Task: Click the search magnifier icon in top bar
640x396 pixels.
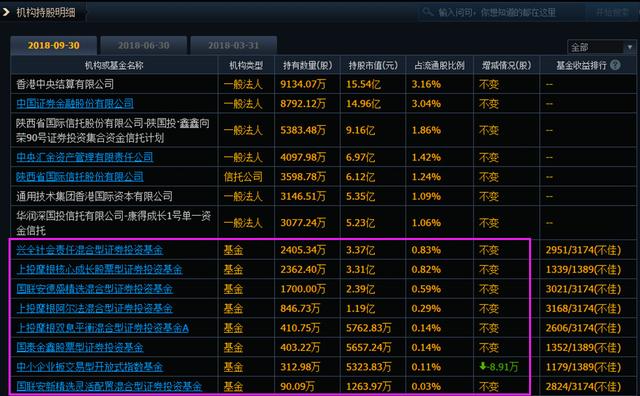Action: [428, 12]
